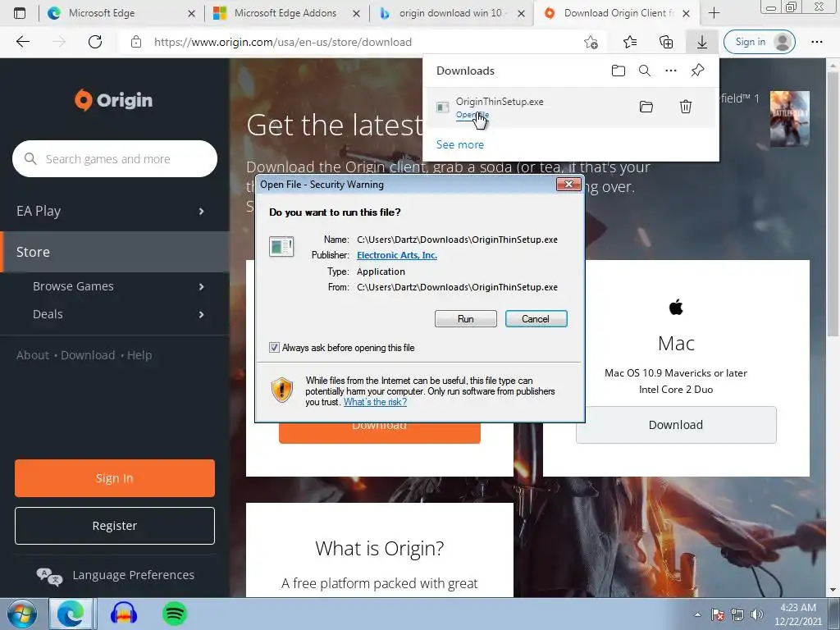Click Download button for Mac

[676, 425]
